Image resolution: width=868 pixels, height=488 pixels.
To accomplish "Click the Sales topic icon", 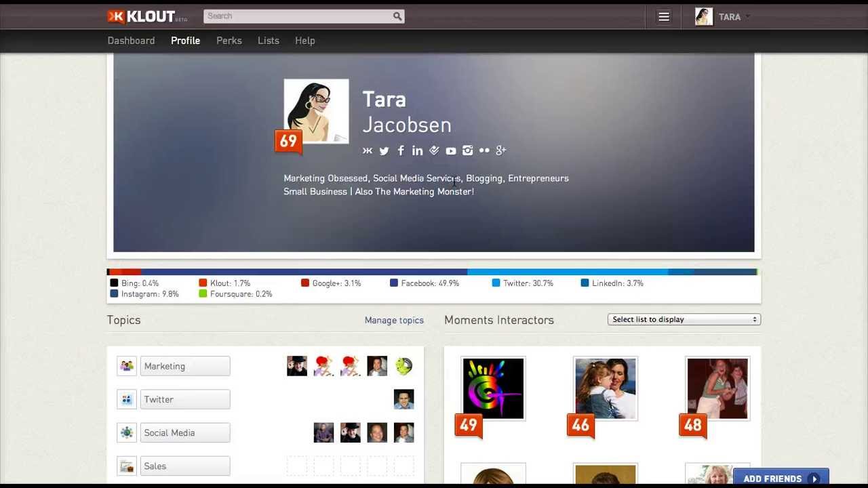I will click(x=127, y=466).
